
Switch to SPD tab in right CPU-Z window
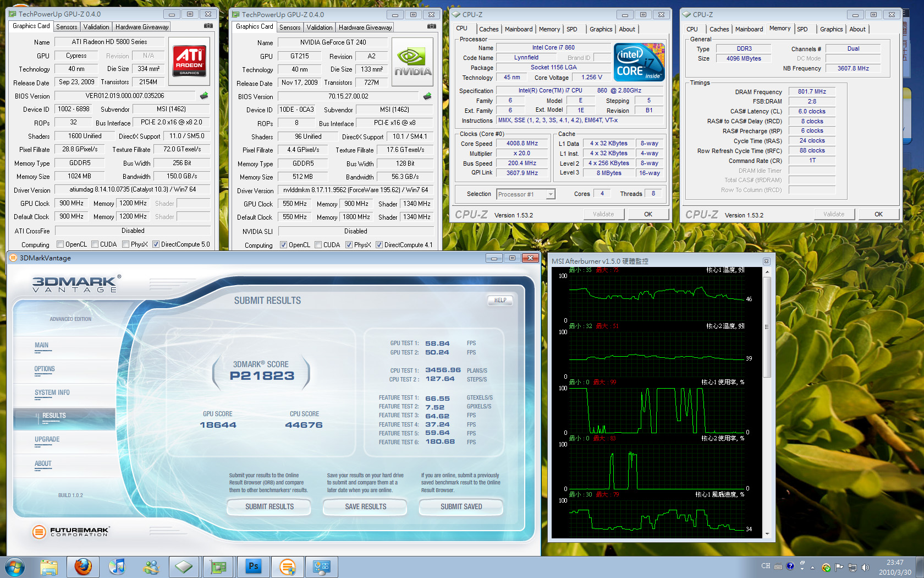pos(802,29)
